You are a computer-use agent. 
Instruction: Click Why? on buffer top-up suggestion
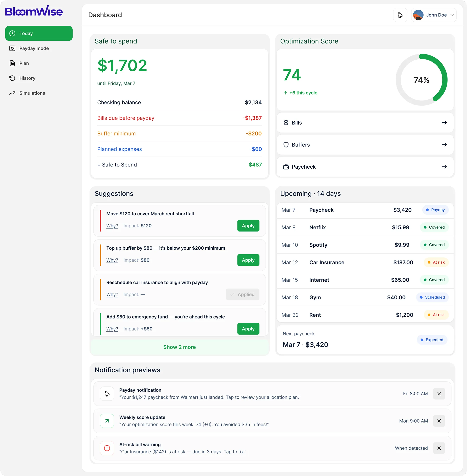112,260
